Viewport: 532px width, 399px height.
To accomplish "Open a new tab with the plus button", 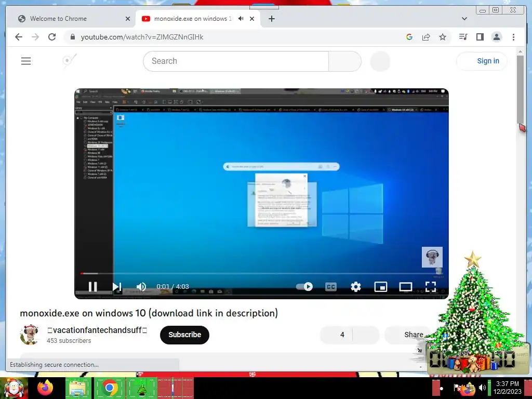I will pyautogui.click(x=271, y=19).
